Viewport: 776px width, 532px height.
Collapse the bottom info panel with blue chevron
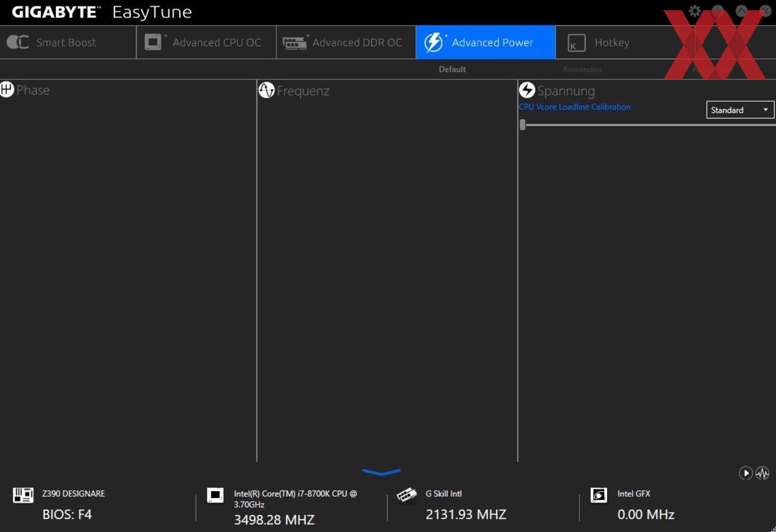coord(381,472)
